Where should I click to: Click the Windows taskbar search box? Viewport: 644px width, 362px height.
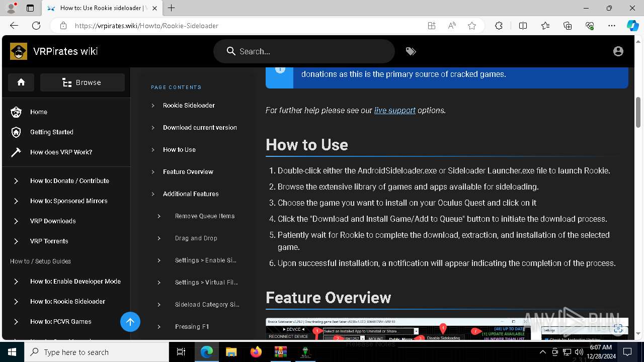97,352
